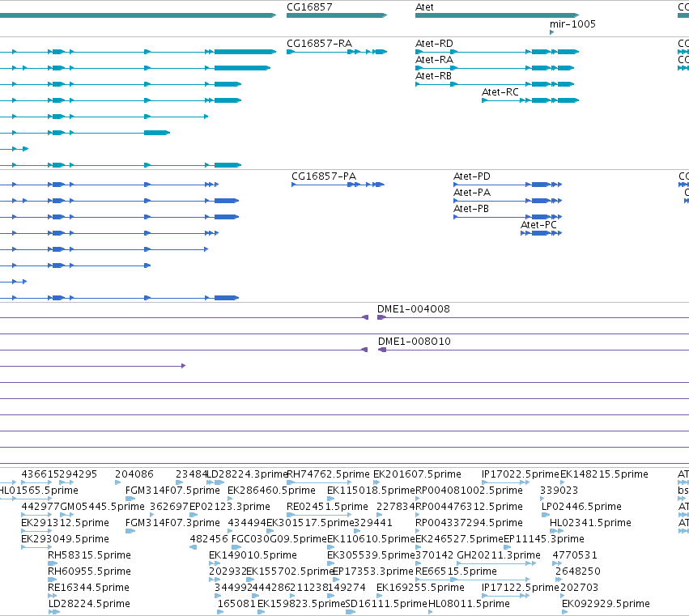Select EST EK149010.5prime
The image size is (689, 616).
tap(253, 555)
